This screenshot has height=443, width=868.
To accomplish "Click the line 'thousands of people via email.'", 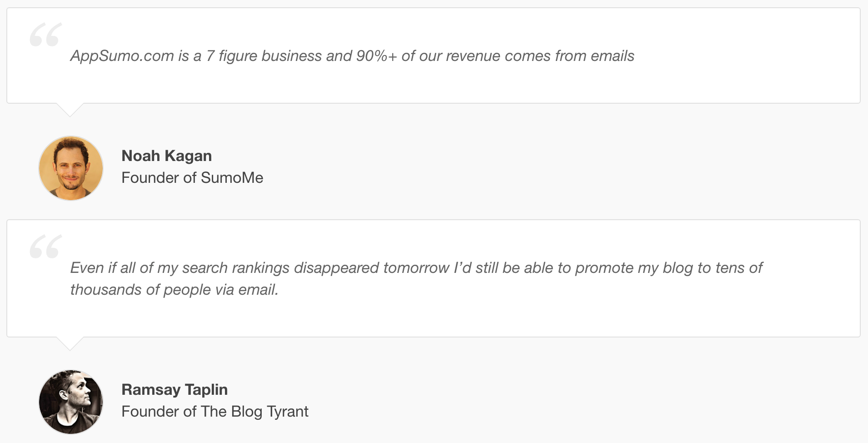I will coord(174,290).
